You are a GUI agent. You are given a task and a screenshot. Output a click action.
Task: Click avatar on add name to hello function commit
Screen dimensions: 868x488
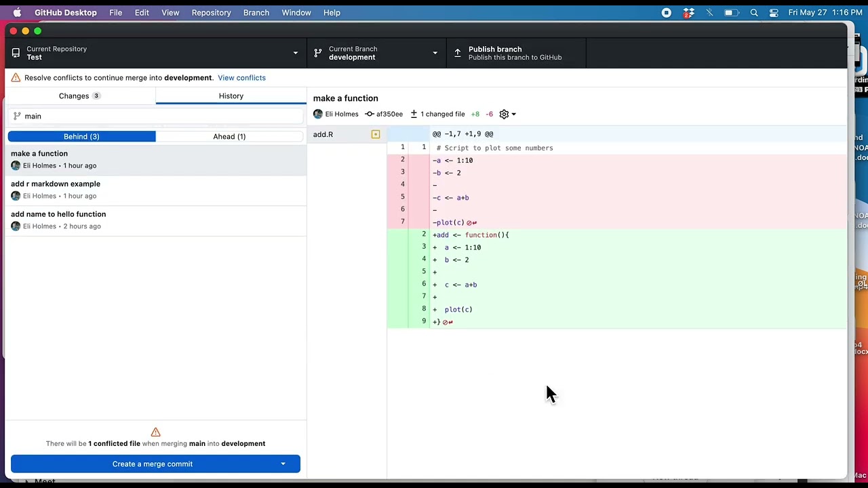pyautogui.click(x=16, y=226)
